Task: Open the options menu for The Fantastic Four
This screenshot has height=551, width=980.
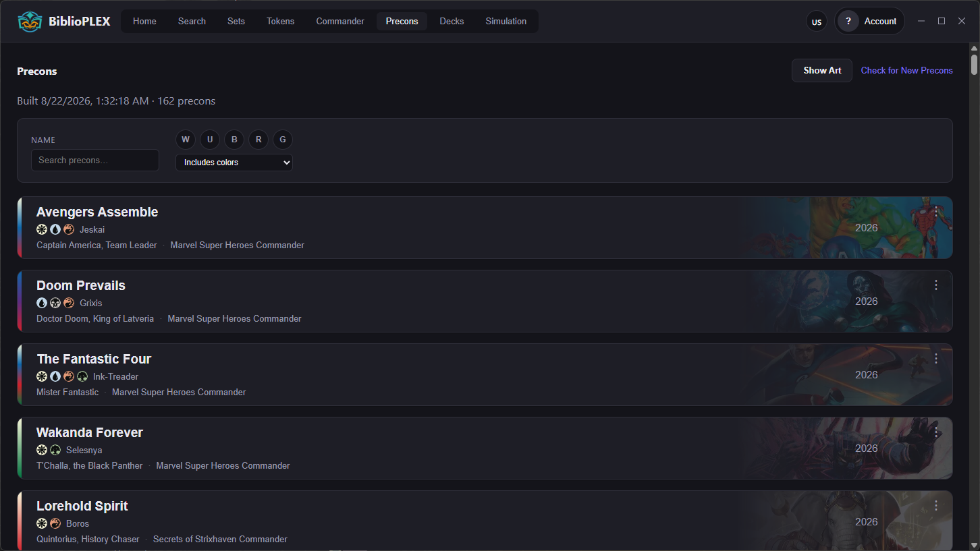Action: [936, 359]
